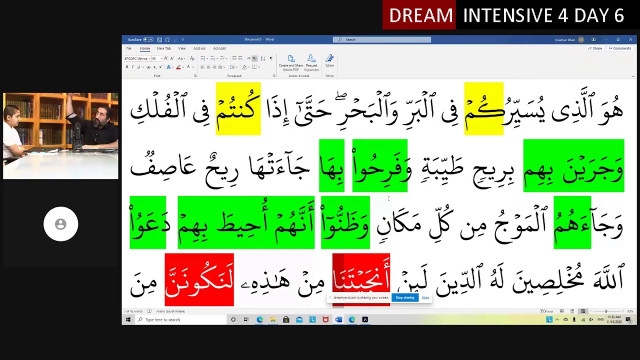Image resolution: width=640 pixels, height=360 pixels.
Task: Toggle Bold formatting
Action: pyautogui.click(x=127, y=67)
